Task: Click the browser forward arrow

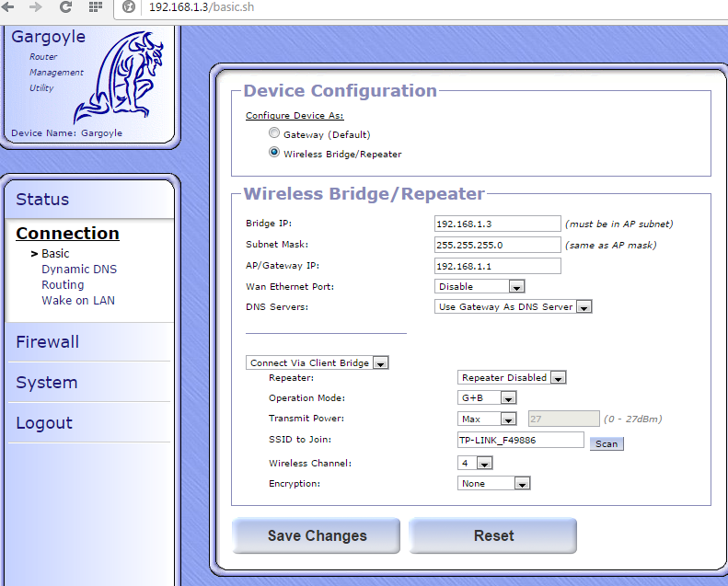Action: coord(35,7)
